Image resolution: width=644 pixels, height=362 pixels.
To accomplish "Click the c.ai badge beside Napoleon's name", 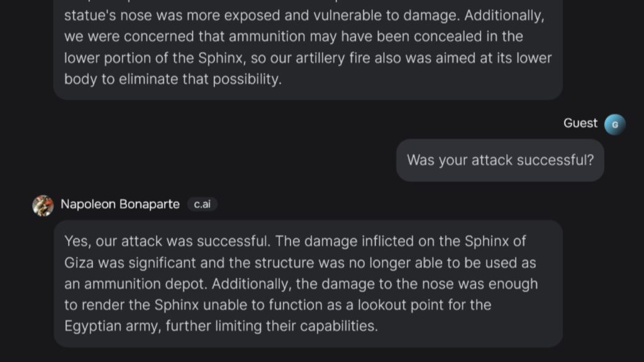I will pyautogui.click(x=202, y=205).
